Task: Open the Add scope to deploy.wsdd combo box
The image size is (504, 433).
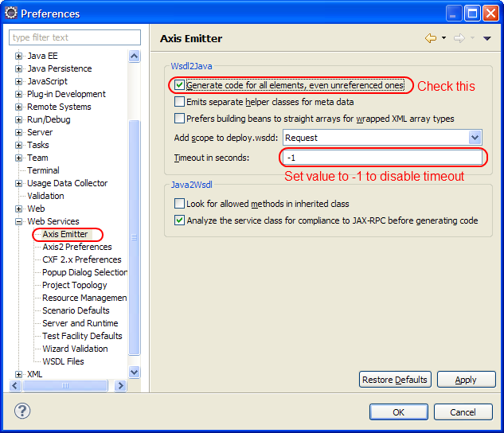Action: point(382,138)
